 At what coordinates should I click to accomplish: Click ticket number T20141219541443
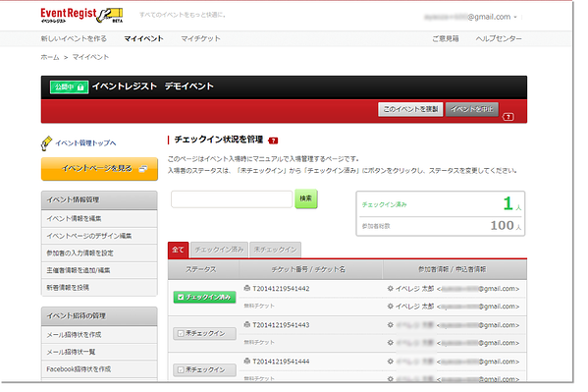(281, 325)
